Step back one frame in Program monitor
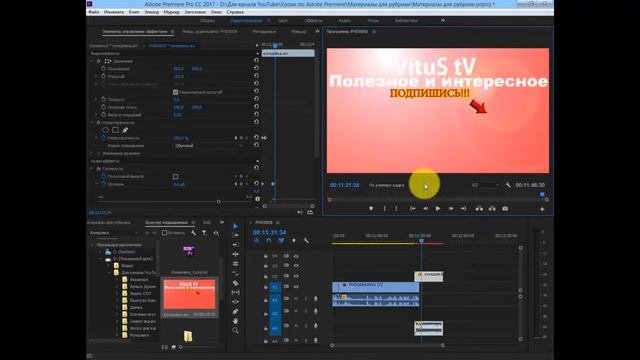The height and width of the screenshot is (360, 640). click(x=425, y=209)
